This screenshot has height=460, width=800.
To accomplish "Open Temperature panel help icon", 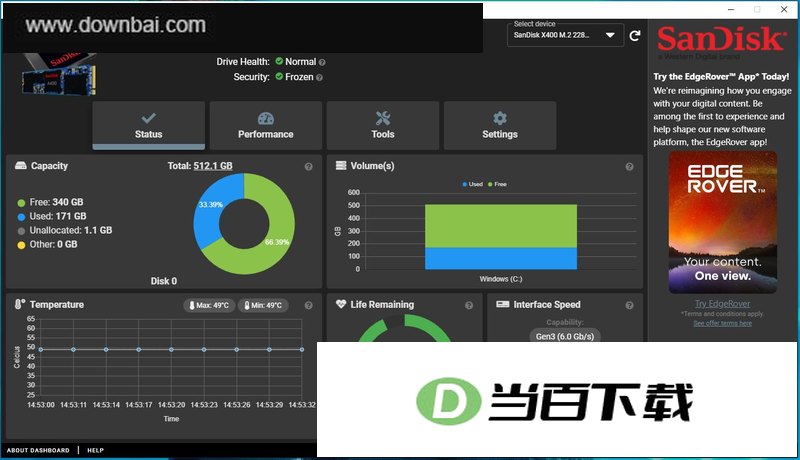I will click(309, 305).
